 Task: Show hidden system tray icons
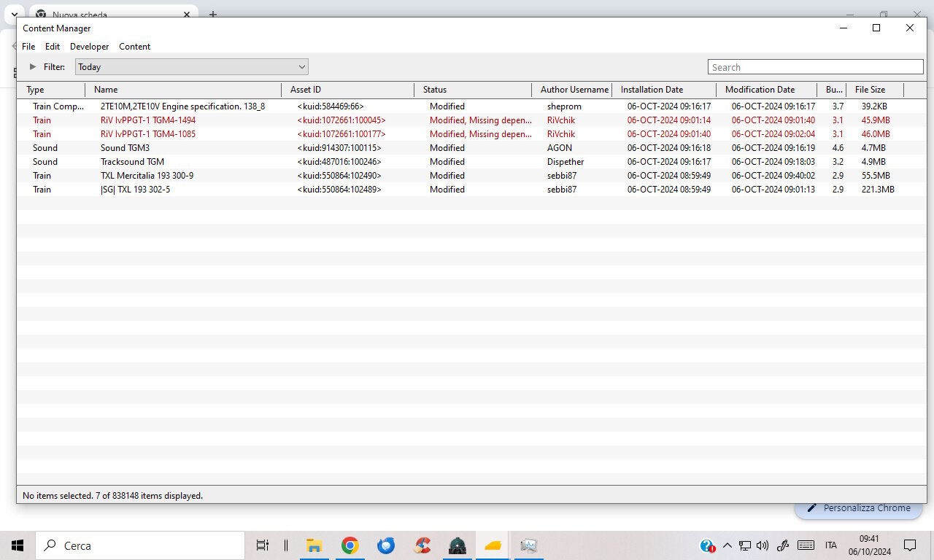click(727, 545)
